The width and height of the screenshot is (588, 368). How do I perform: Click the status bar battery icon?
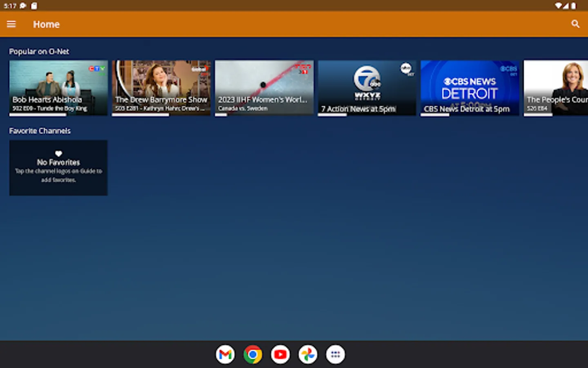pos(574,6)
